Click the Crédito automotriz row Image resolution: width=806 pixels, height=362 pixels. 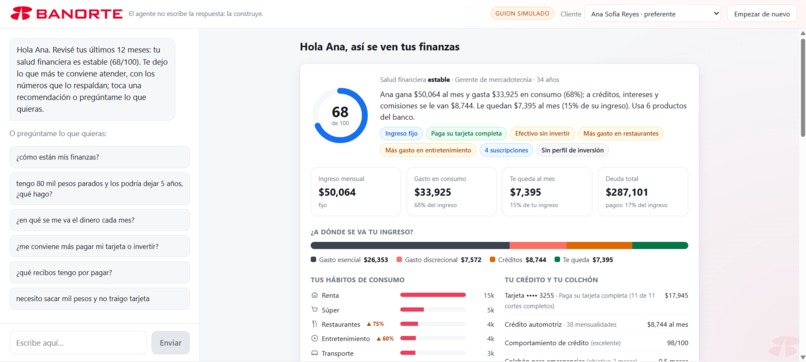(x=596, y=324)
